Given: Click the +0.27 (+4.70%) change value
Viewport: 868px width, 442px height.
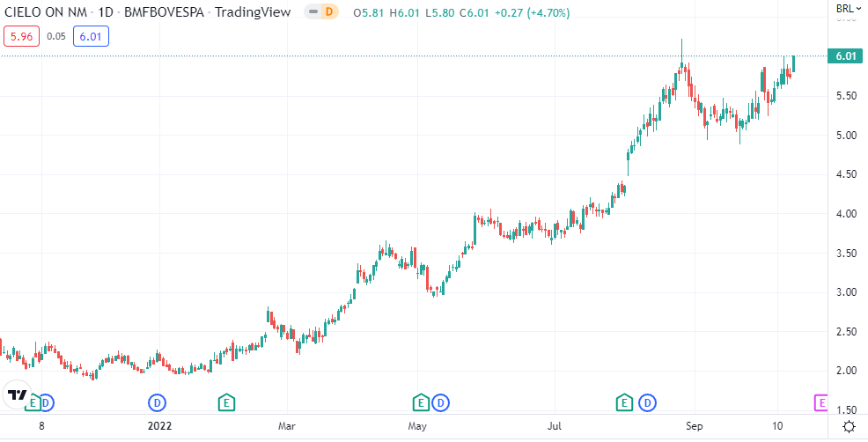Looking at the screenshot, I should pyautogui.click(x=532, y=12).
